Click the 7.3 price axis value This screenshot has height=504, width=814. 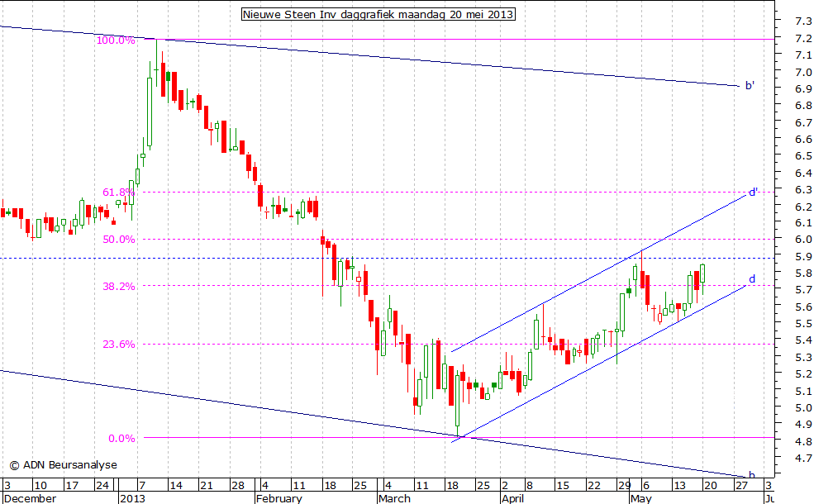click(x=803, y=21)
